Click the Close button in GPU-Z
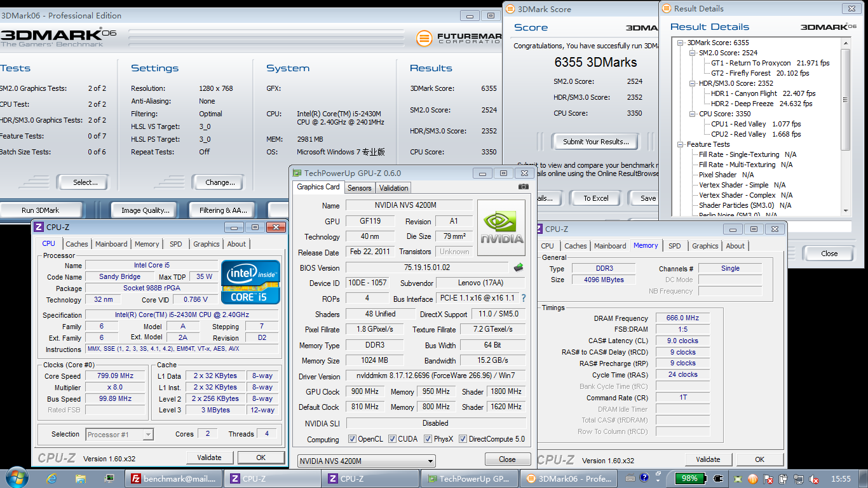Image resolution: width=868 pixels, height=488 pixels. (507, 459)
